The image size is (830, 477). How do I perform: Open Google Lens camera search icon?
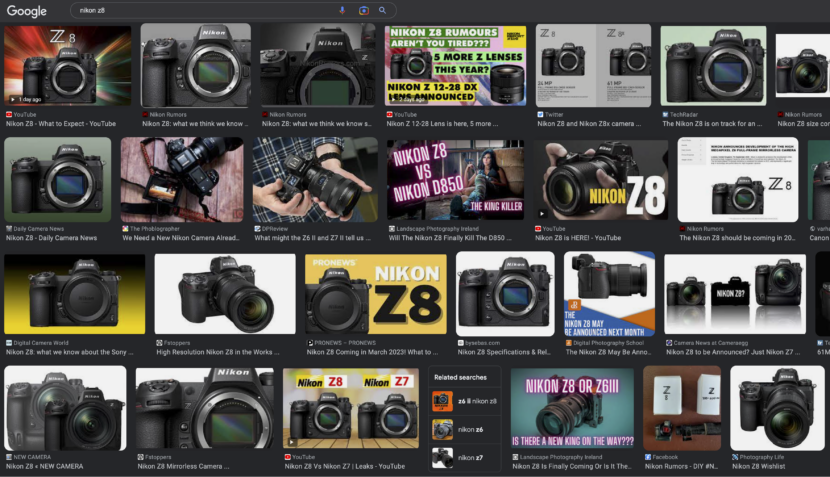tap(364, 10)
